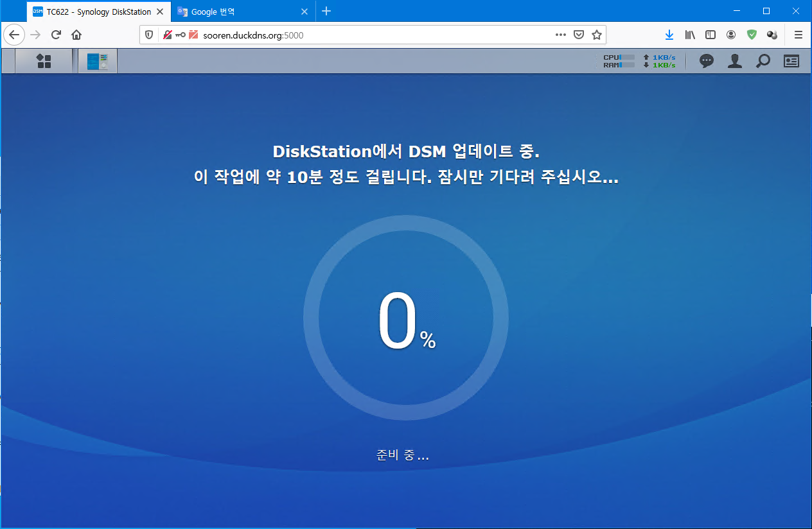Screen dimensions: 812x529
Task: Click the DSM search magnifier icon
Action: tap(763, 61)
